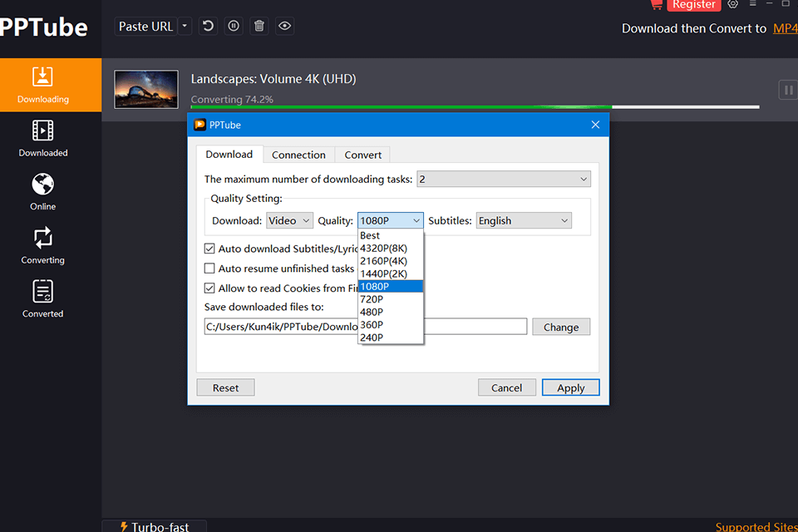Toggle the eye private mode icon
This screenshot has width=798, height=532.
coord(284,26)
